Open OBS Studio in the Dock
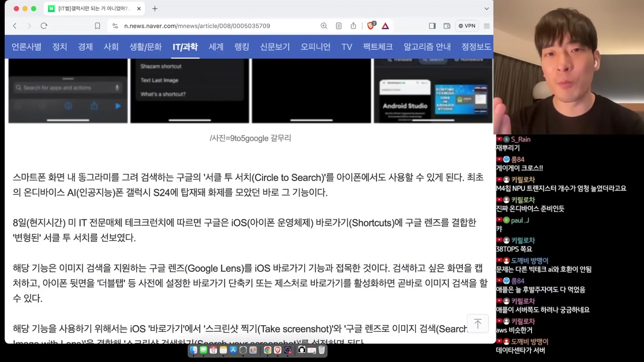644x362 pixels. pos(287,350)
